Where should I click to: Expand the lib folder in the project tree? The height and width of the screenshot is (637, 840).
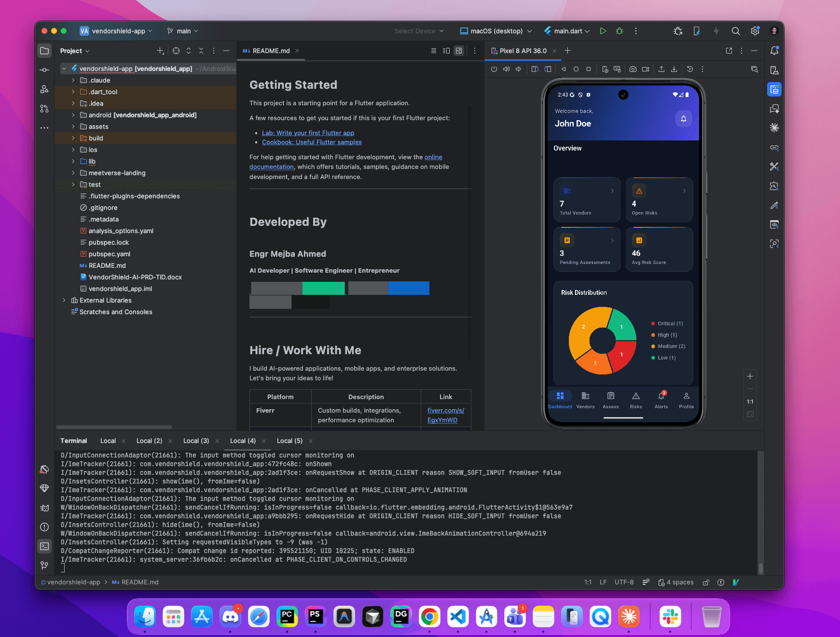73,161
